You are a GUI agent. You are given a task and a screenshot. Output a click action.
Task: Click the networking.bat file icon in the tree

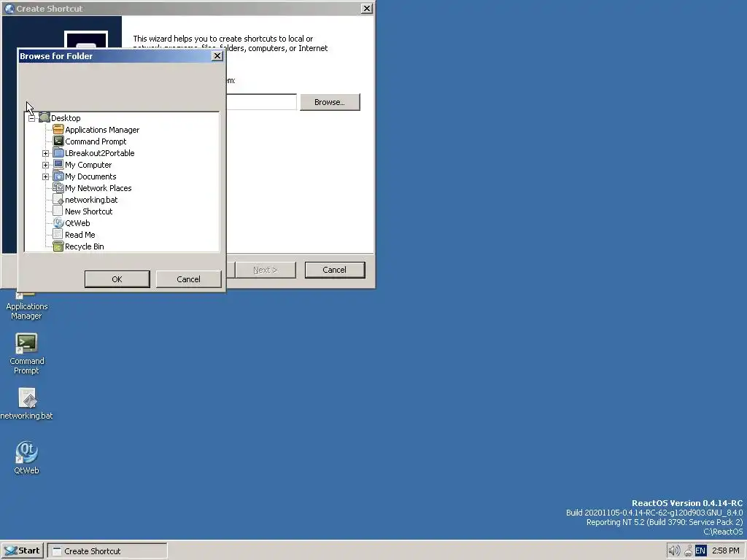[x=58, y=200]
